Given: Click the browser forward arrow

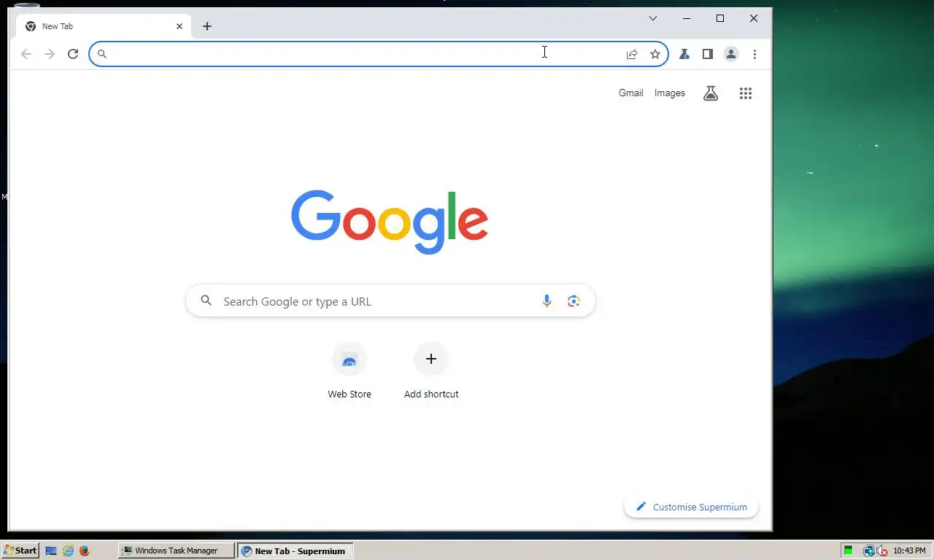Looking at the screenshot, I should [50, 54].
